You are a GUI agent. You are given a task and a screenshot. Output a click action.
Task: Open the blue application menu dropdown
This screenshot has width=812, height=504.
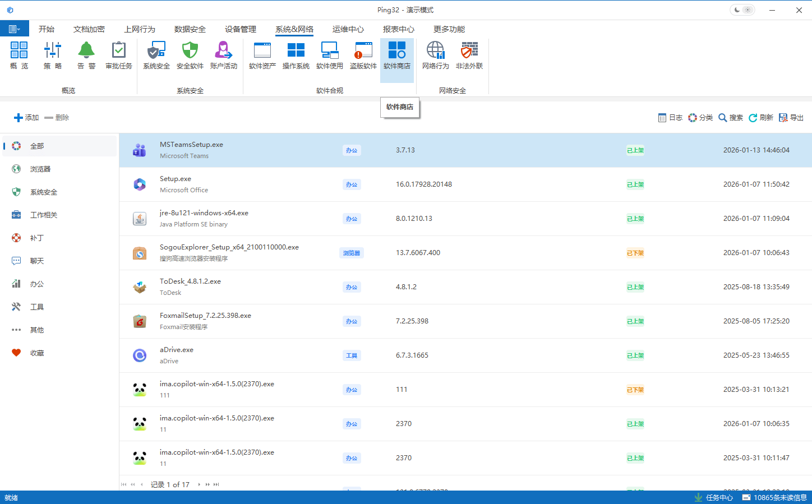click(x=14, y=29)
